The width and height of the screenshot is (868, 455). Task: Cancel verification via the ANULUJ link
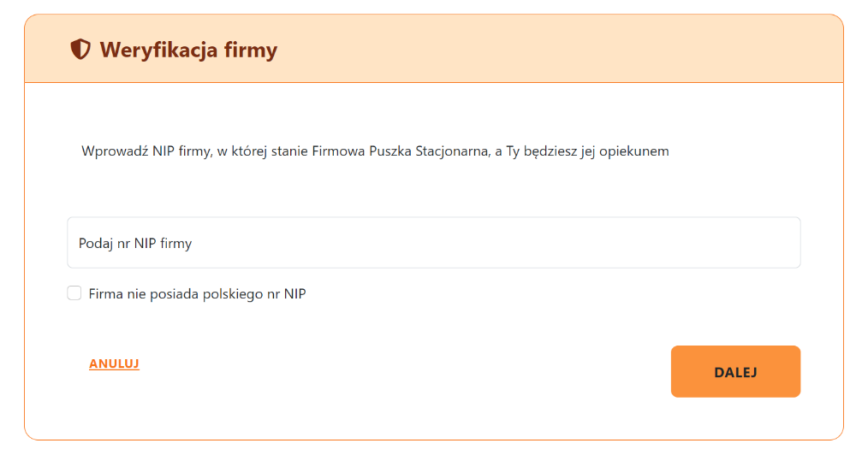pos(114,363)
